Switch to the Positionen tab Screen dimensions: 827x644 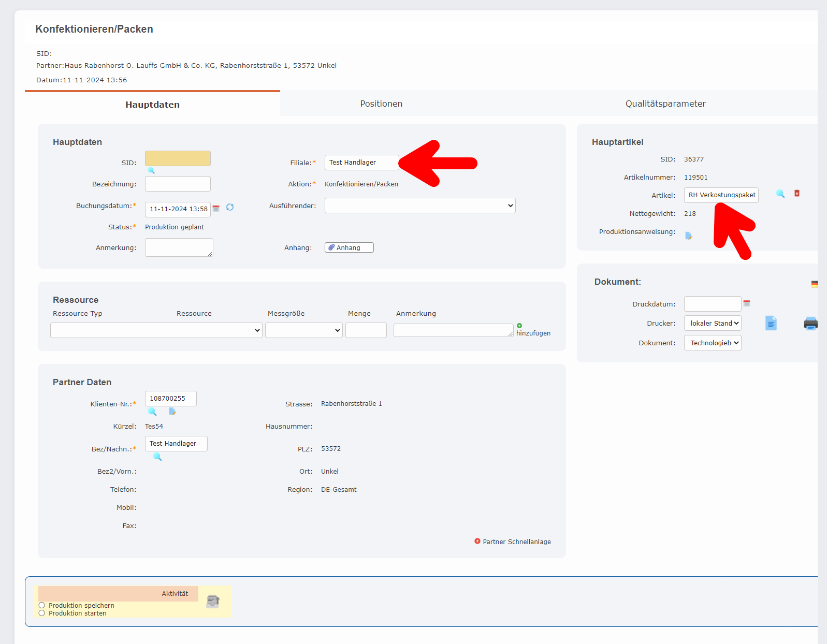(381, 104)
